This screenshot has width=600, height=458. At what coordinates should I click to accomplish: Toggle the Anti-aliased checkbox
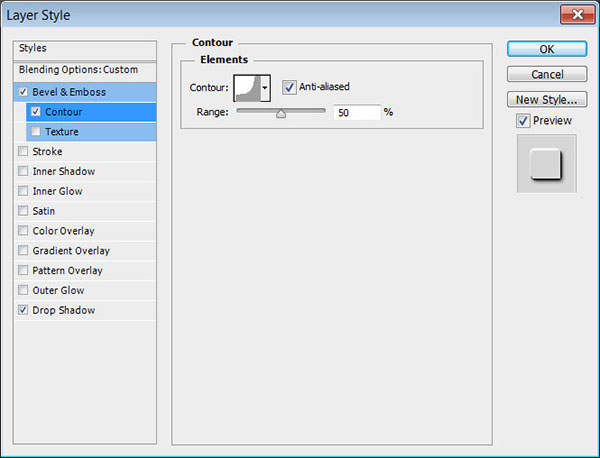[289, 87]
